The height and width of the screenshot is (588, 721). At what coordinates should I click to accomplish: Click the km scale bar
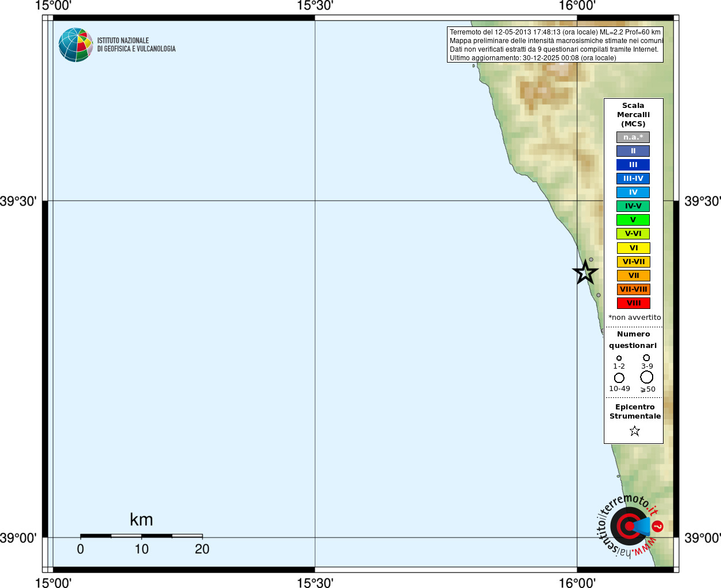point(141,536)
